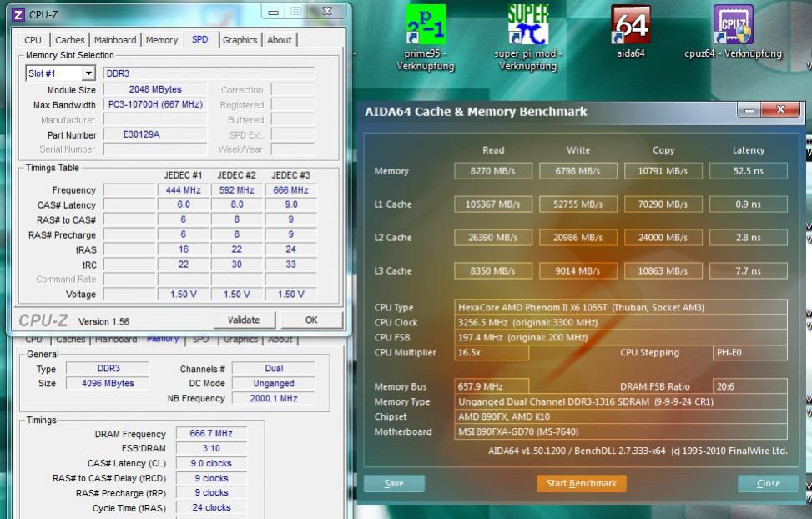Viewport: 812px width, 519px height.
Task: Select the L2 Cache Read 26390 MB/s value
Action: coord(493,237)
